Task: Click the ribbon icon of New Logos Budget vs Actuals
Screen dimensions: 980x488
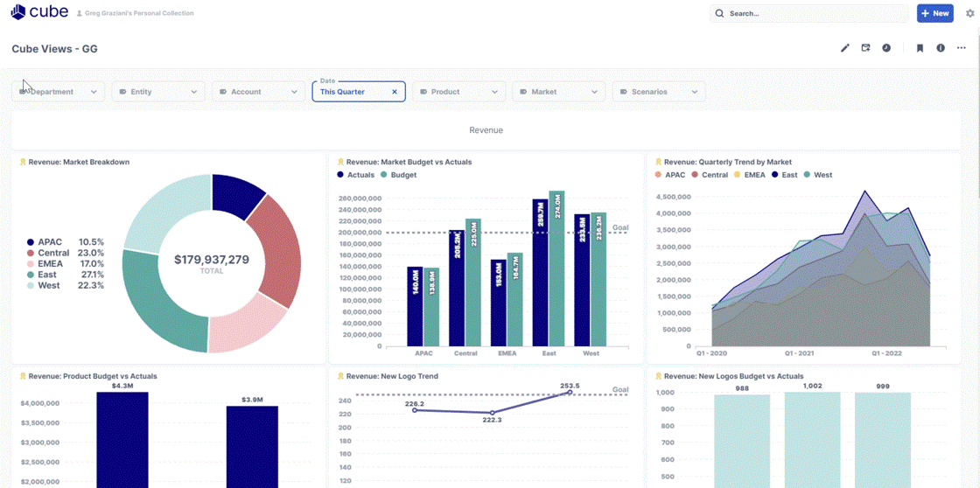Action: coord(658,376)
